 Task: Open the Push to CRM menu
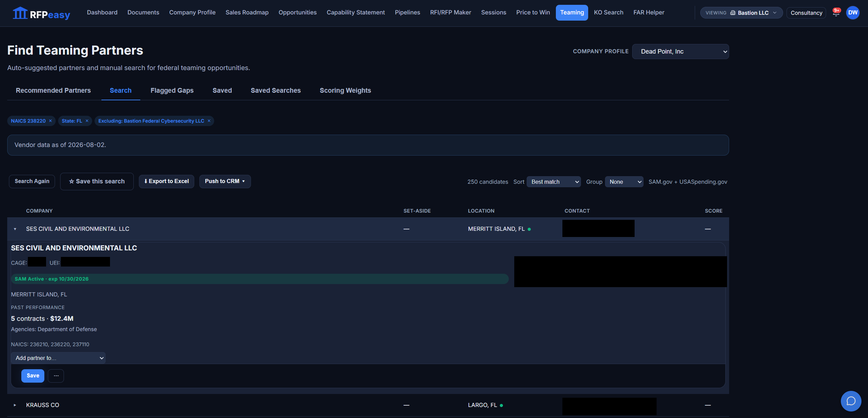tap(225, 181)
